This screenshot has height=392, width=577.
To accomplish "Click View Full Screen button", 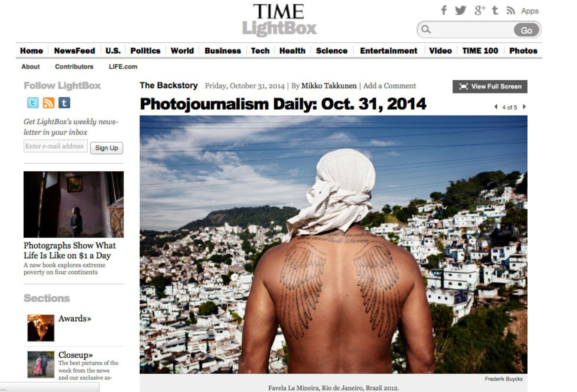I will pos(490,86).
